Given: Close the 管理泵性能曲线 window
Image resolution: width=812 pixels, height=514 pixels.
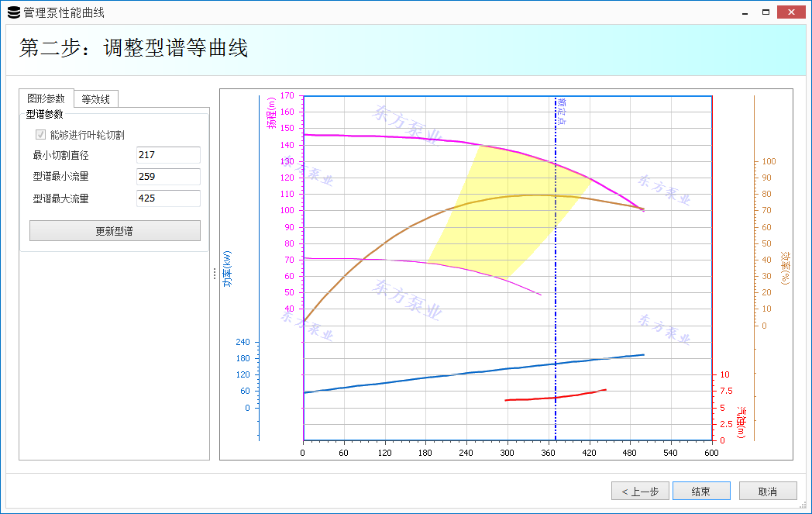Looking at the screenshot, I should [791, 12].
